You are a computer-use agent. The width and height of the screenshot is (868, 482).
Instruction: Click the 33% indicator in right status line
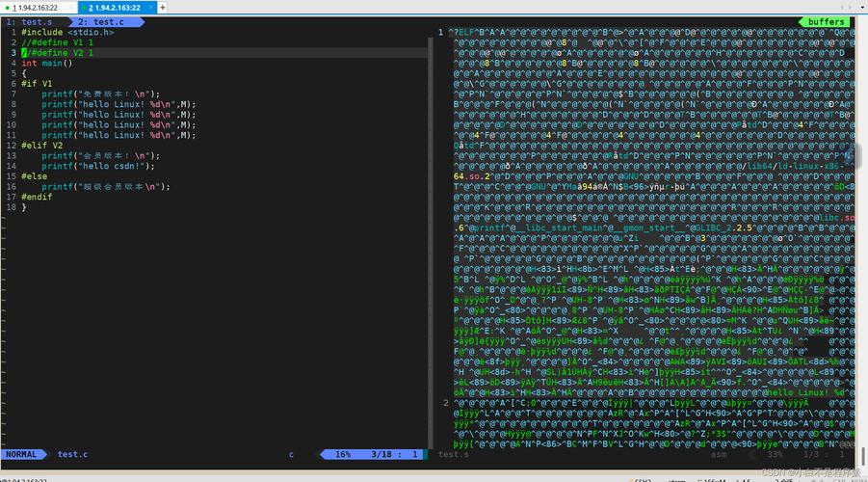pyautogui.click(x=775, y=454)
